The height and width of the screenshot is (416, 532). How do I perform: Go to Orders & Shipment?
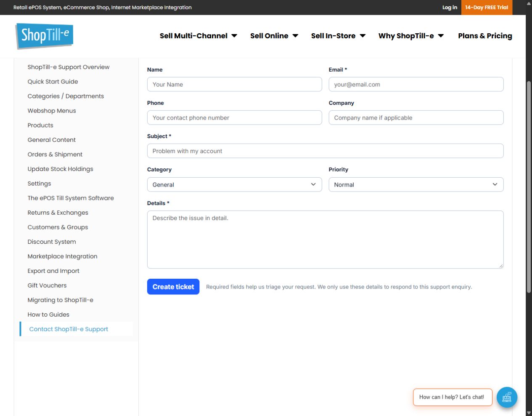point(55,155)
